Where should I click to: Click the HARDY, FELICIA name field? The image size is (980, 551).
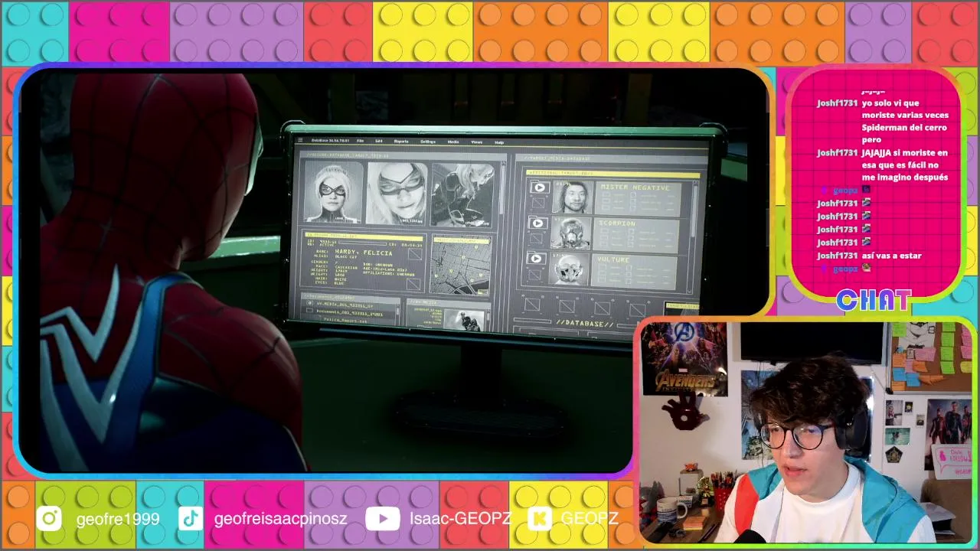364,253
